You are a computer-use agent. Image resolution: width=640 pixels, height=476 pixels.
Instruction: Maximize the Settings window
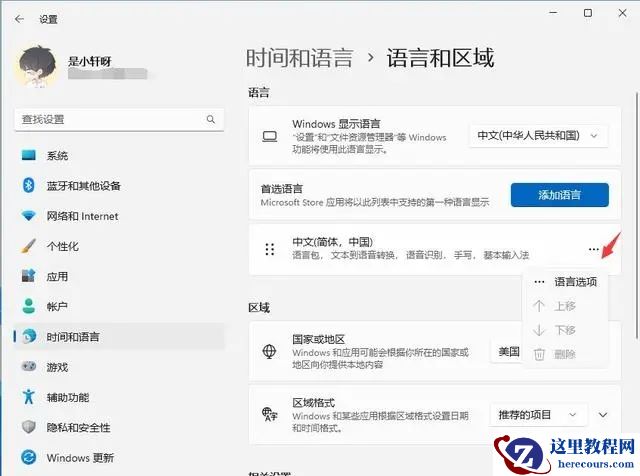(588, 13)
